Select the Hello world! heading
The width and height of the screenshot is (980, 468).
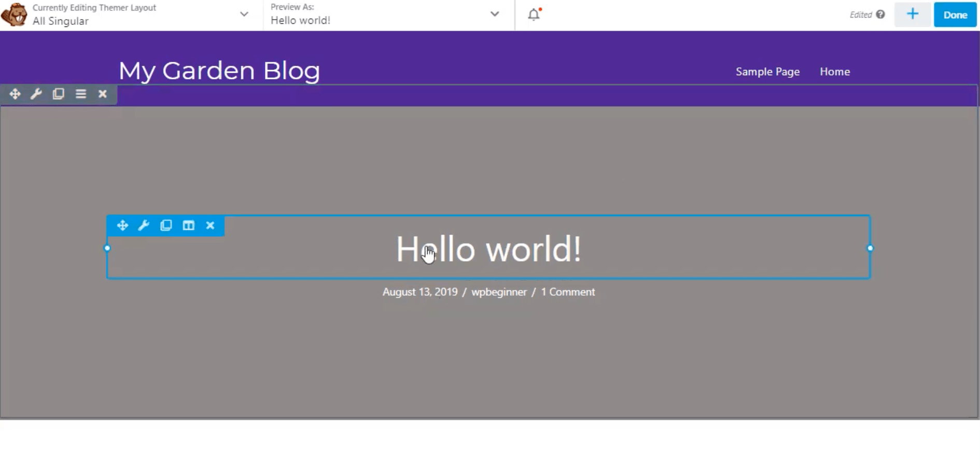coord(488,249)
